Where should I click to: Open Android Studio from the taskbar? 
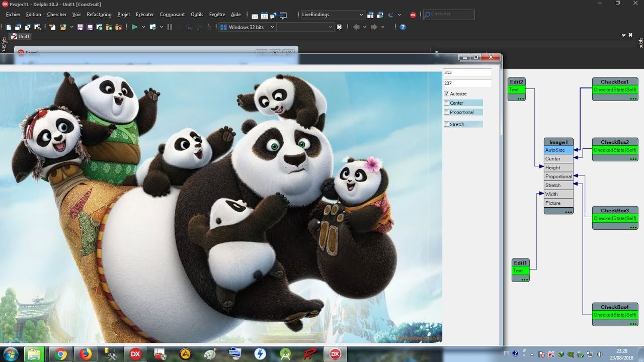coord(285,354)
